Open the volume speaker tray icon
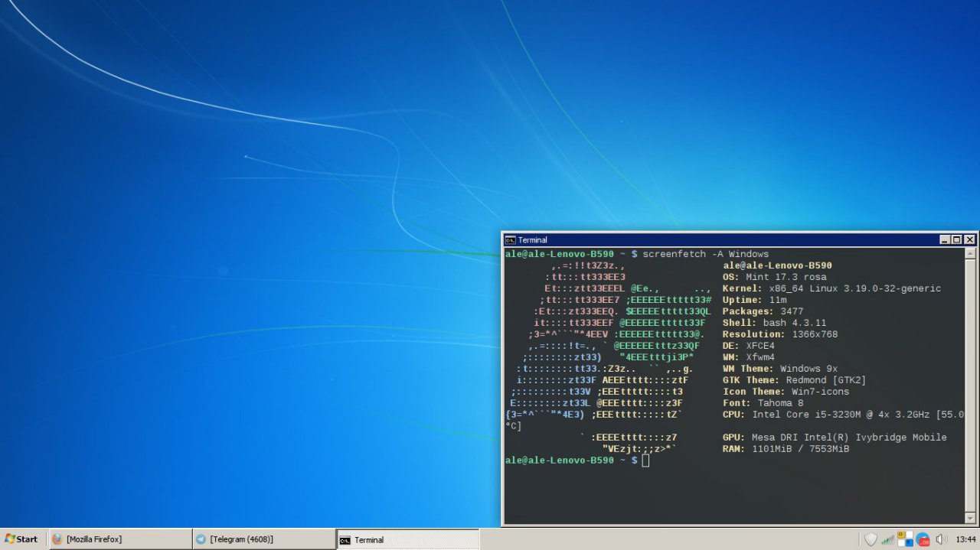Screen dimensions: 980x550 point(941,539)
